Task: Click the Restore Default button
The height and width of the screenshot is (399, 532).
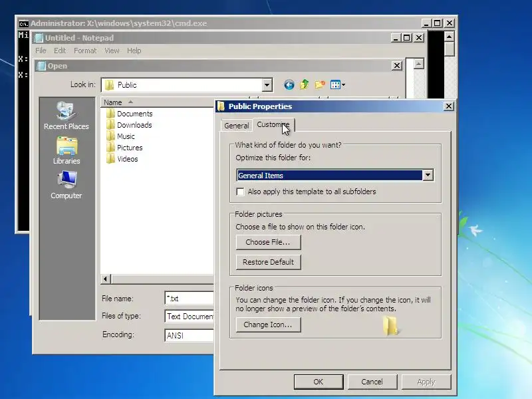Action: coord(268,262)
